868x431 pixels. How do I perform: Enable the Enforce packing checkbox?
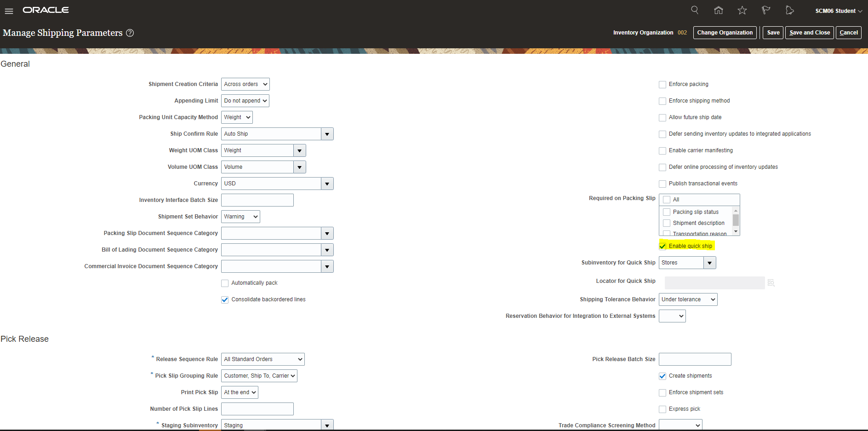pyautogui.click(x=662, y=84)
